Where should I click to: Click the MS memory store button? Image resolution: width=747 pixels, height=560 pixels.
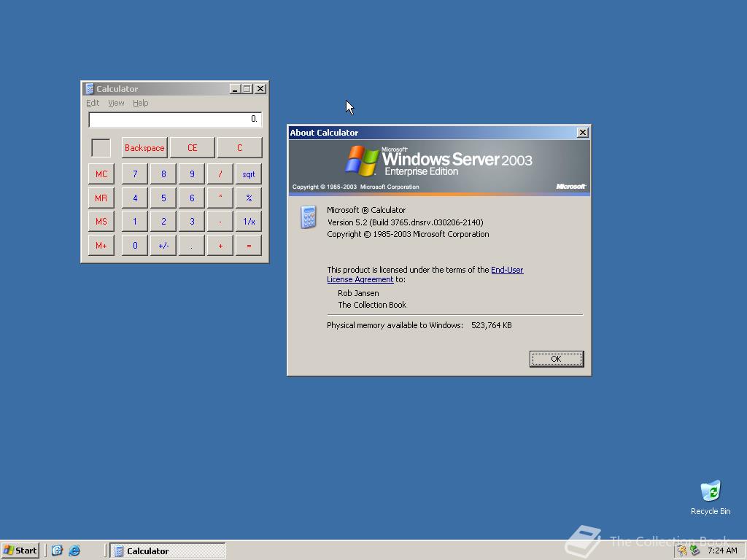[x=101, y=222]
